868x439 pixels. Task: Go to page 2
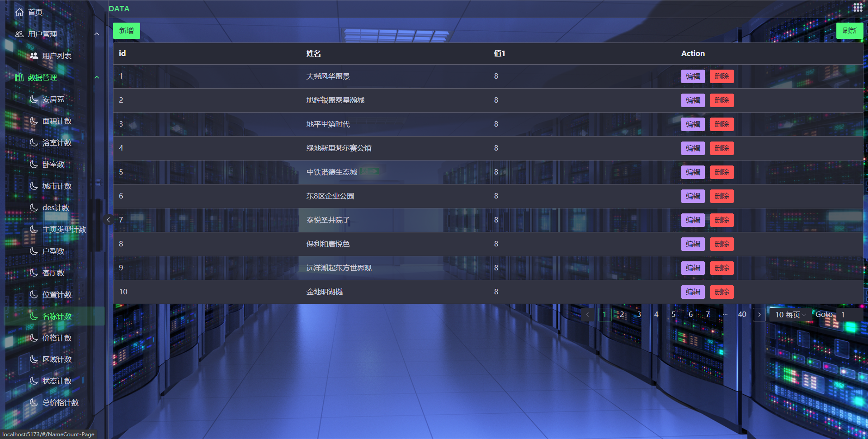[x=622, y=315]
